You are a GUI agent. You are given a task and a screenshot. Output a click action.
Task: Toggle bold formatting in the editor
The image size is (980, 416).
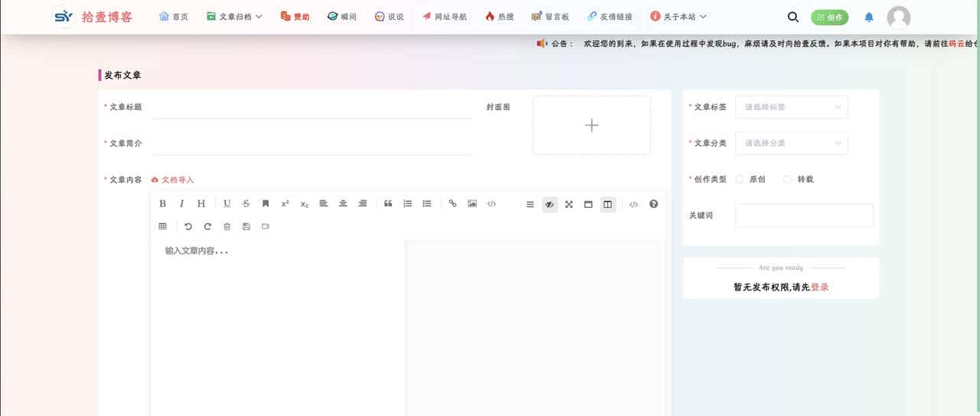(162, 204)
